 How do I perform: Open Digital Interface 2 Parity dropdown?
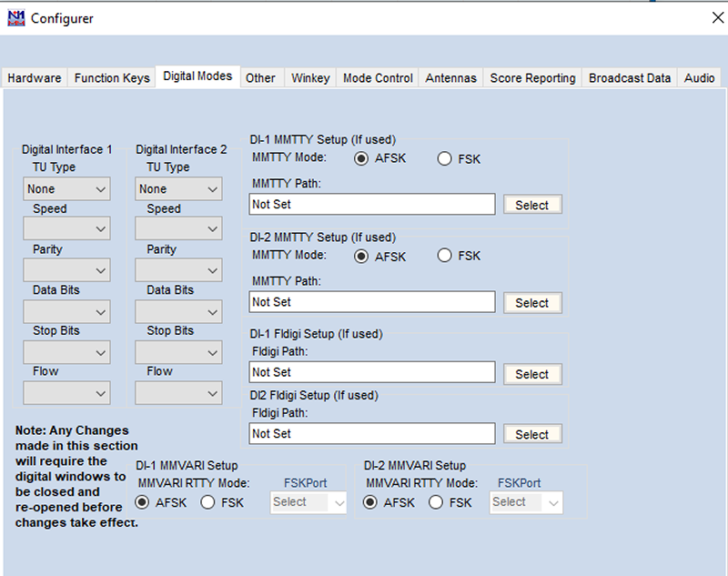click(179, 270)
